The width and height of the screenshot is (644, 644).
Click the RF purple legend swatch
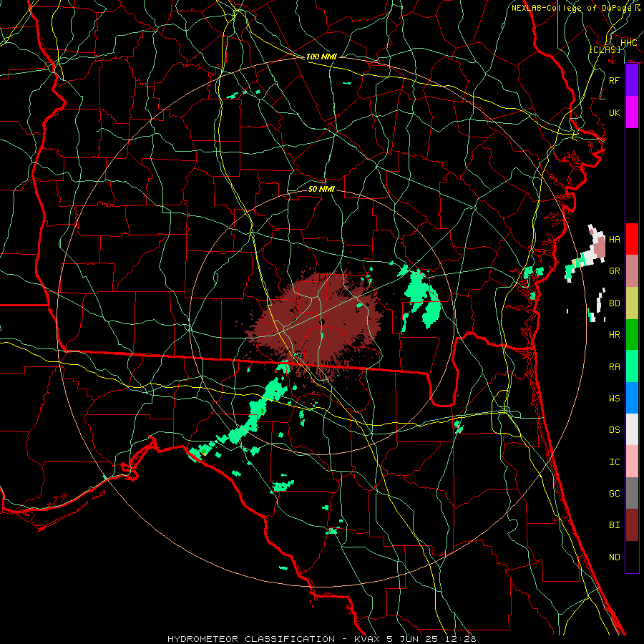point(632,80)
